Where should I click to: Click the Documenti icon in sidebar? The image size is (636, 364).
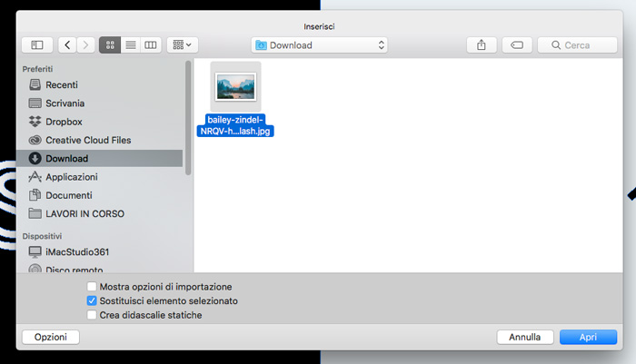(35, 195)
